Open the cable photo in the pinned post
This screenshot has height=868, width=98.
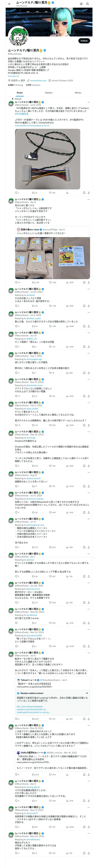(x=47, y=159)
